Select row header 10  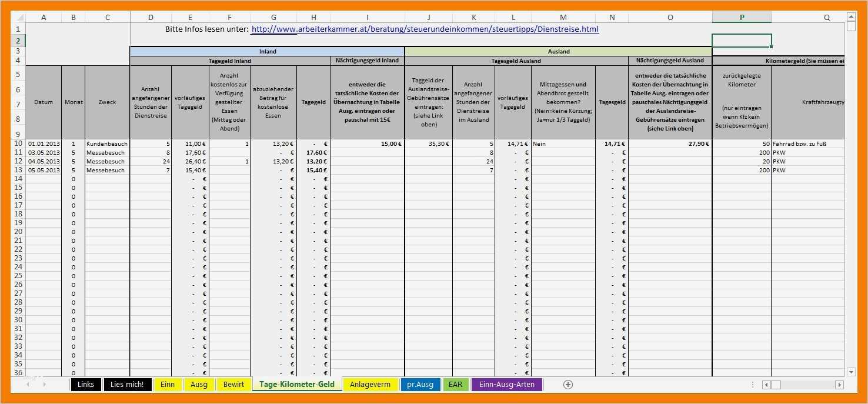[18, 143]
